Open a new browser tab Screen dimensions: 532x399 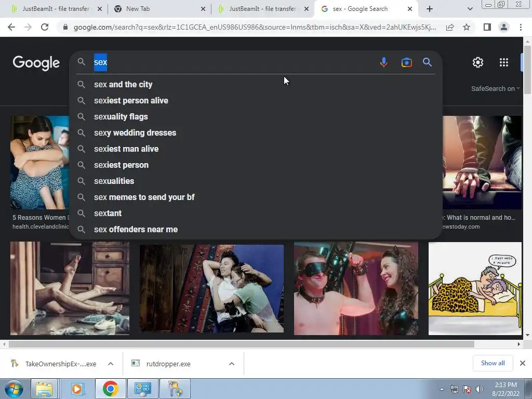point(430,9)
